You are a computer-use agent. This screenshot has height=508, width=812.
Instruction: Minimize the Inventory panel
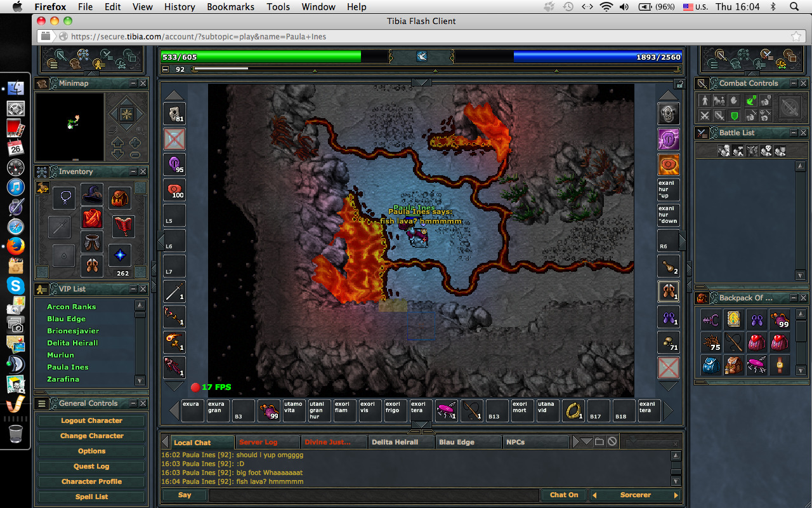coord(133,171)
